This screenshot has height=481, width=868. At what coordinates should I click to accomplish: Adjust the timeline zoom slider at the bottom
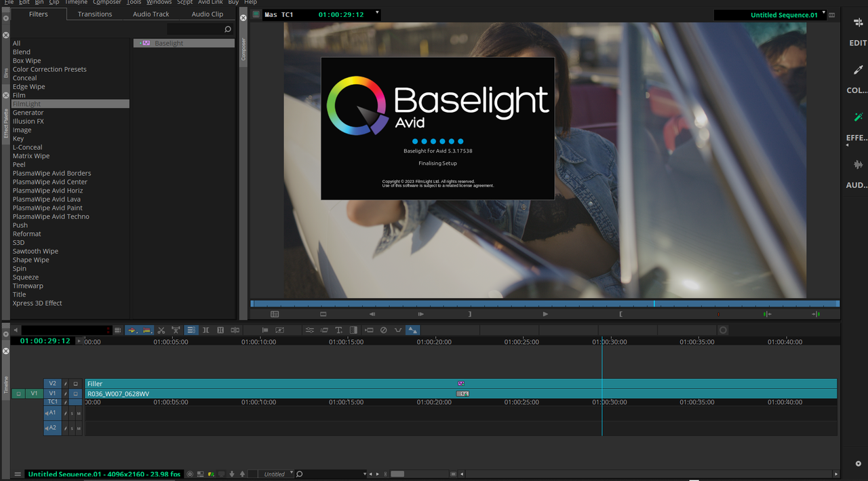[397, 474]
